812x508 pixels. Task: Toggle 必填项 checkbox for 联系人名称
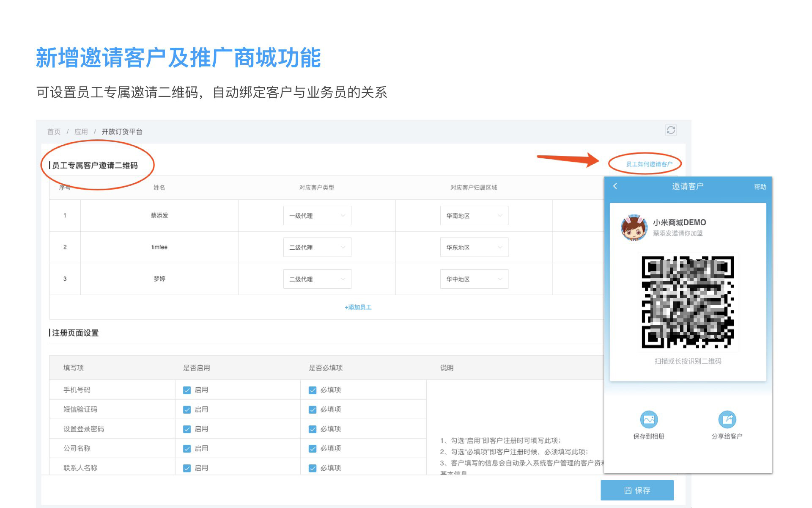click(313, 468)
